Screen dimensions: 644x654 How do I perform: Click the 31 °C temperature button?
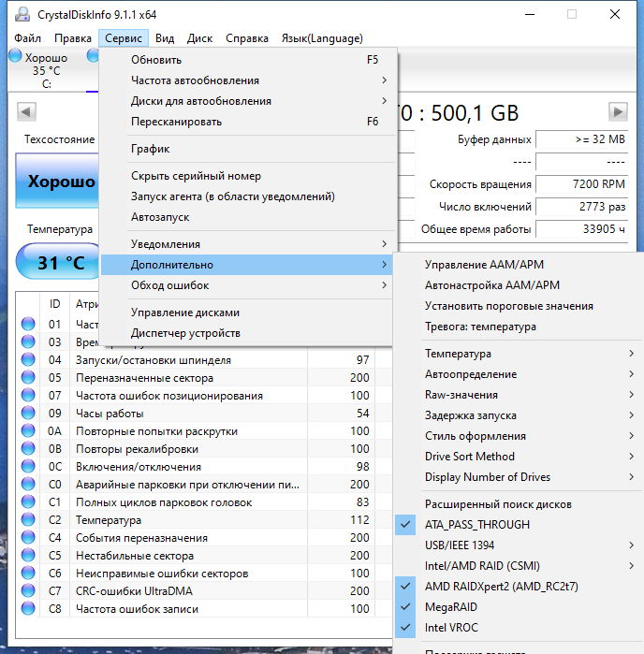coord(58,262)
